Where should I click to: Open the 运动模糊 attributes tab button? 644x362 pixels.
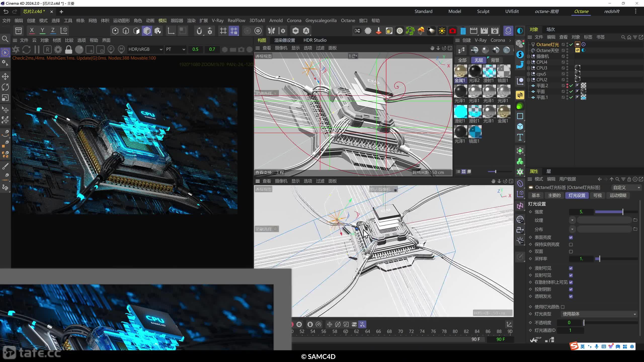click(618, 195)
